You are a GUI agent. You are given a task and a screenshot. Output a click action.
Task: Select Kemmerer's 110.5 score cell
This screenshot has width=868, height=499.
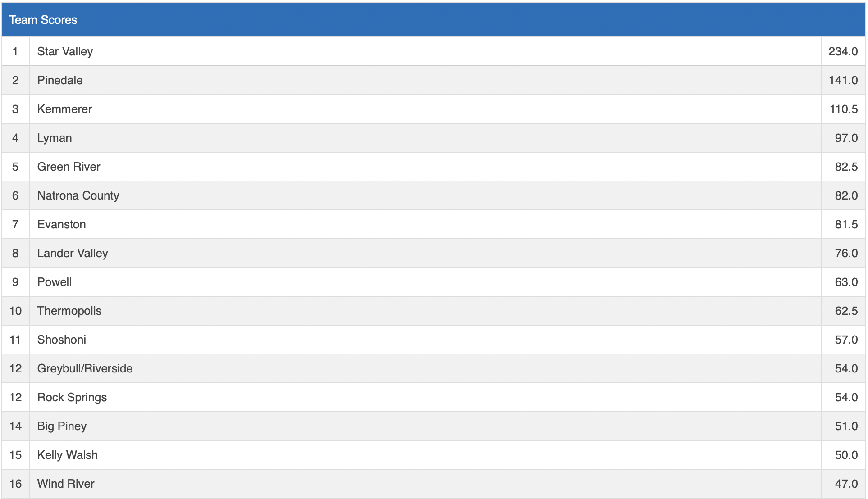[843, 109]
